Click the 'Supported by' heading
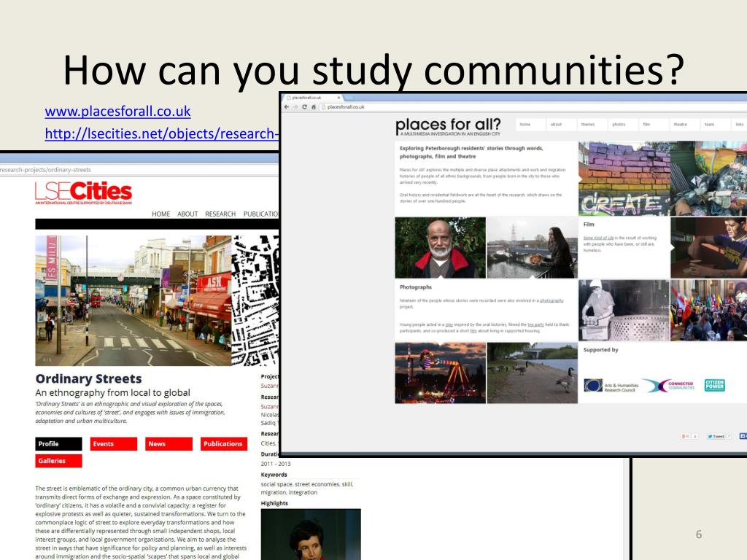This screenshot has width=747, height=560. coord(601,349)
